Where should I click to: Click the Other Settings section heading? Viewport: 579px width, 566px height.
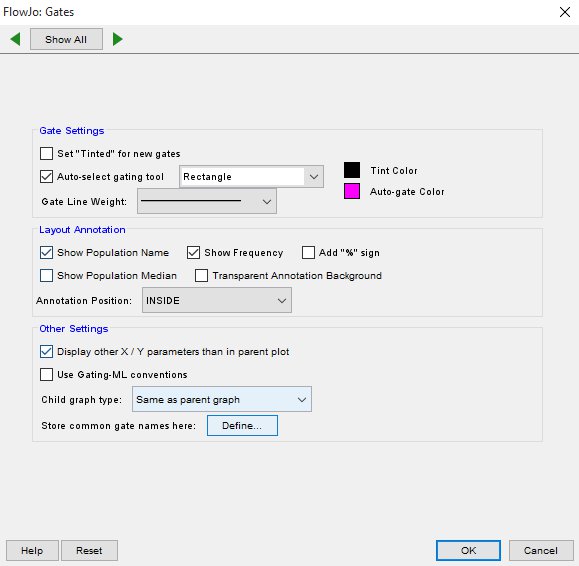tap(74, 329)
